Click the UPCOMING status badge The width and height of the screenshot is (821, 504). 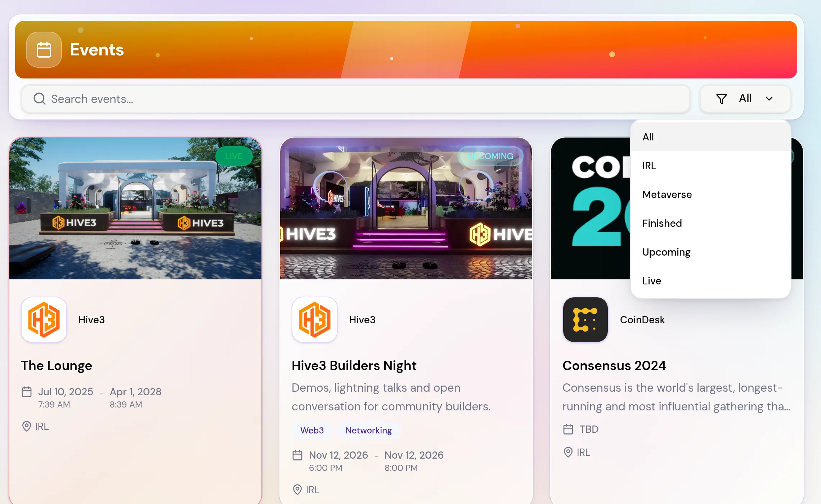(490, 156)
